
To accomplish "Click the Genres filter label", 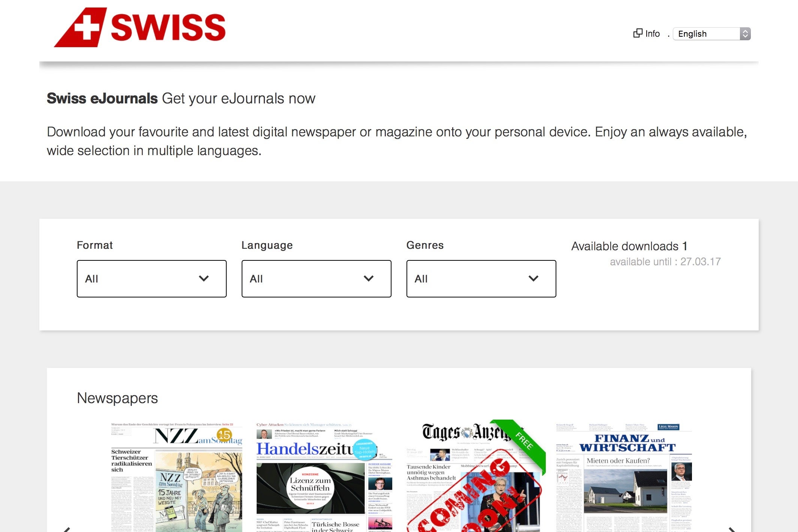I will (x=425, y=245).
